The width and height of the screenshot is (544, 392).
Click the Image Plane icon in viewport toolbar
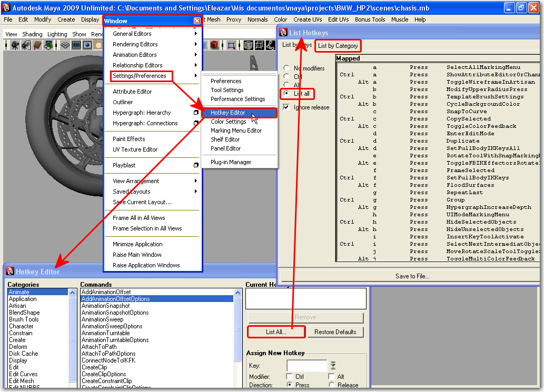[48, 45]
